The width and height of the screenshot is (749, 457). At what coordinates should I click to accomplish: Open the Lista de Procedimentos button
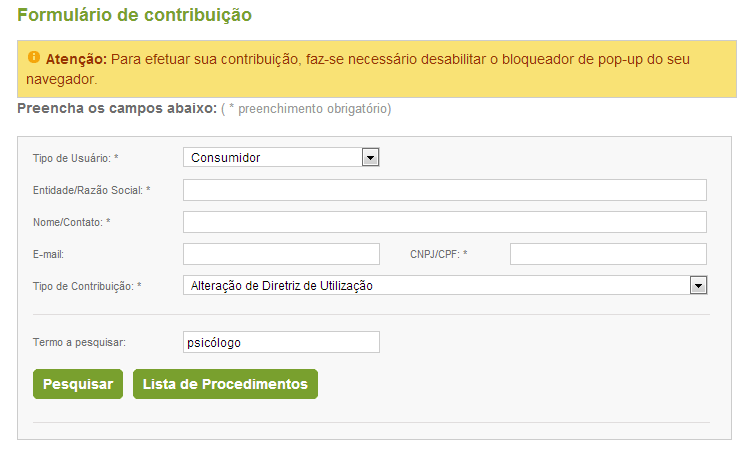[x=225, y=384]
